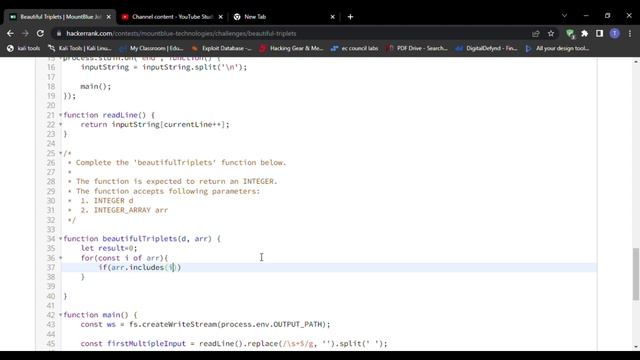Open a new browser tab
This screenshot has height=360, width=640.
tap(350, 17)
